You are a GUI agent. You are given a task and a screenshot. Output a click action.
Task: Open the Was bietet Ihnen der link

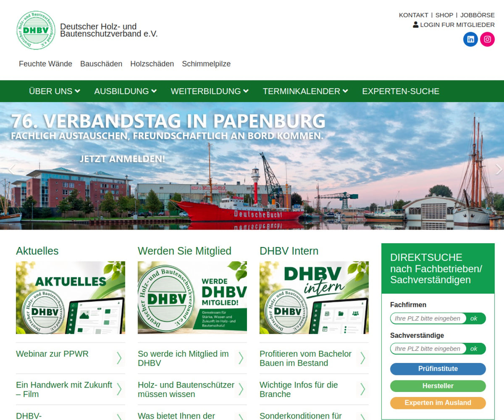pos(176,416)
